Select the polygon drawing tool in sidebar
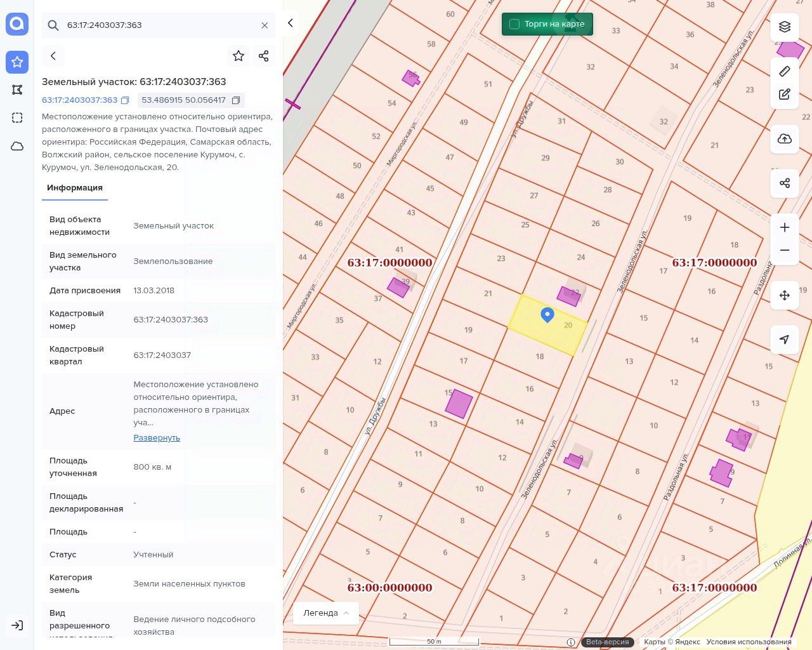 tap(17, 90)
